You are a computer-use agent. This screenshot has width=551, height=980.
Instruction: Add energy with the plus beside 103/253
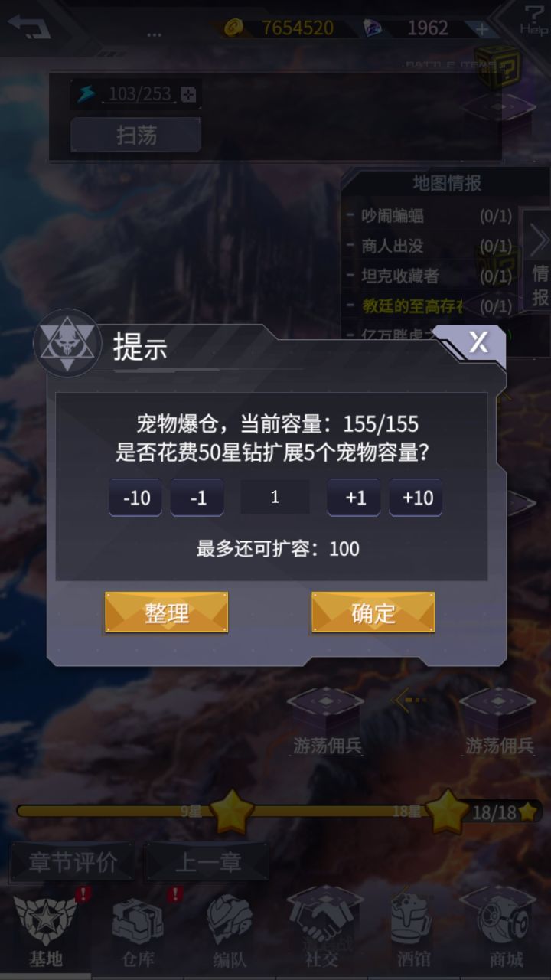point(188,94)
